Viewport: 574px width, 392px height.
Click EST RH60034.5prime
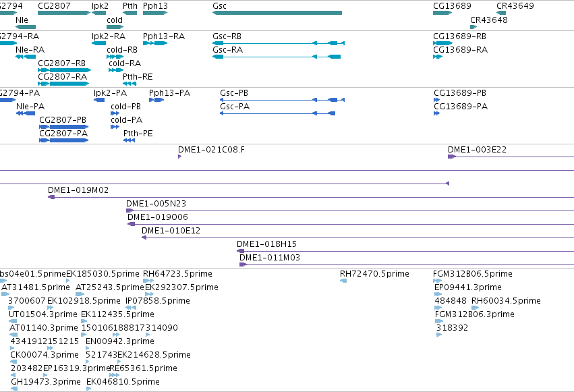click(x=506, y=301)
